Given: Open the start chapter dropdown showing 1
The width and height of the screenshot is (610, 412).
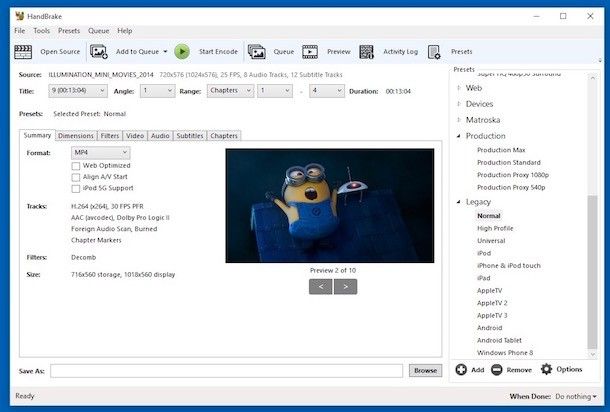Looking at the screenshot, I should pyautogui.click(x=275, y=91).
